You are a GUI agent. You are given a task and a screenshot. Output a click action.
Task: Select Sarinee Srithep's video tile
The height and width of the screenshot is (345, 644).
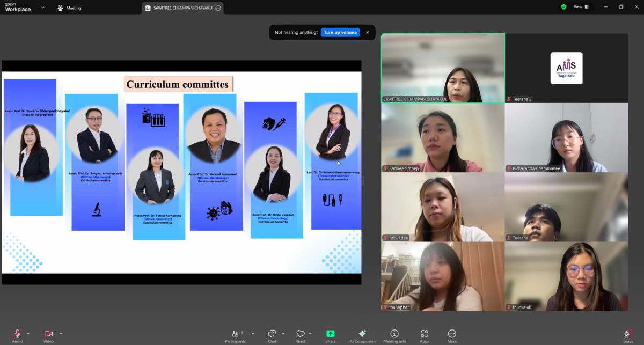coord(443,138)
